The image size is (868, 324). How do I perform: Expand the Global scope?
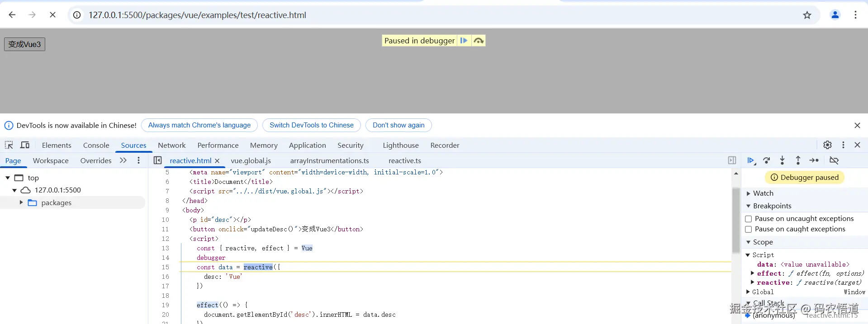coord(748,292)
